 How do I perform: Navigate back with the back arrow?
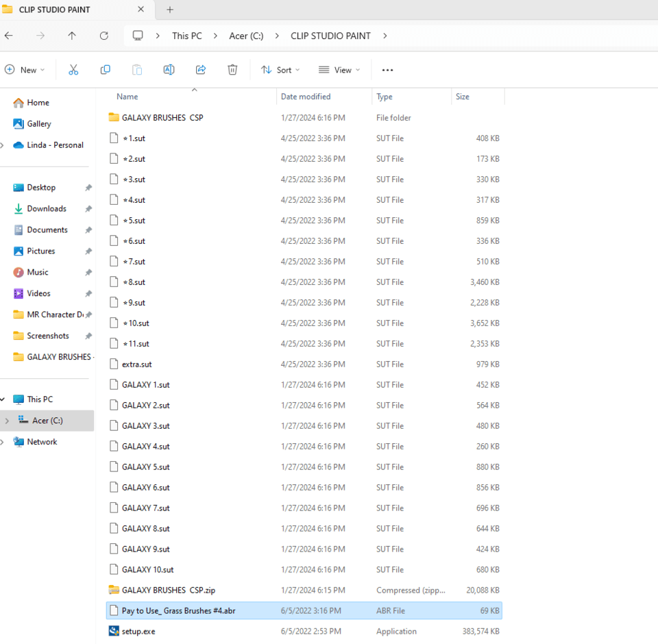coord(9,36)
